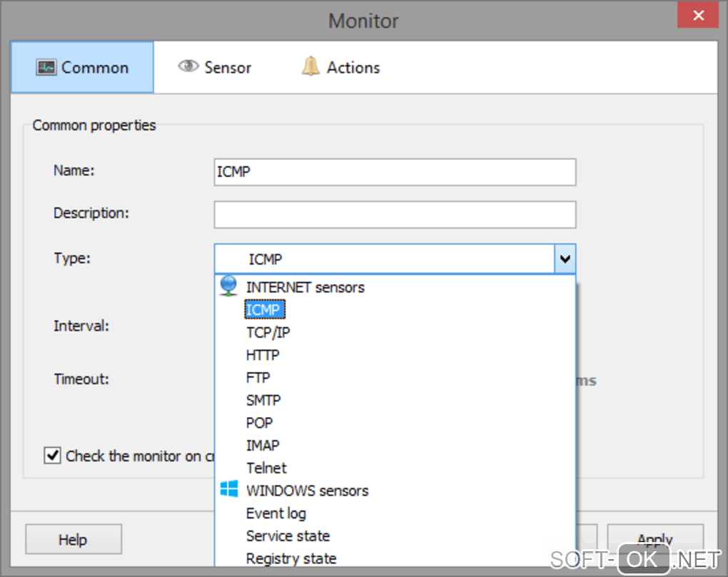Toggle the Check the monitor checkbox
Screen dimensions: 728x577
point(52,456)
